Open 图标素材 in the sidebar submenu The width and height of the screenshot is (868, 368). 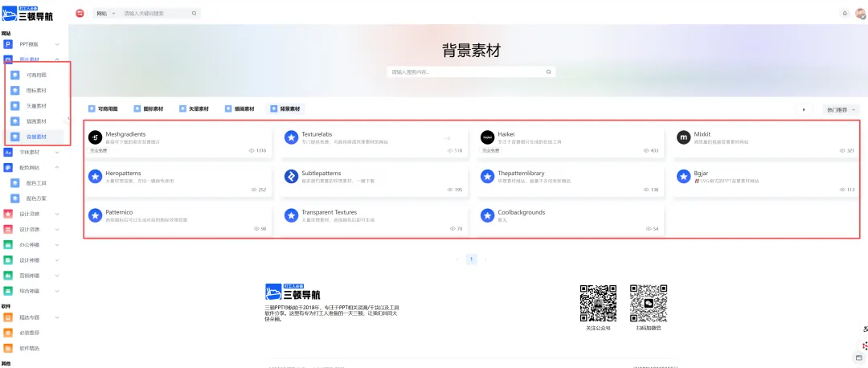coord(36,90)
